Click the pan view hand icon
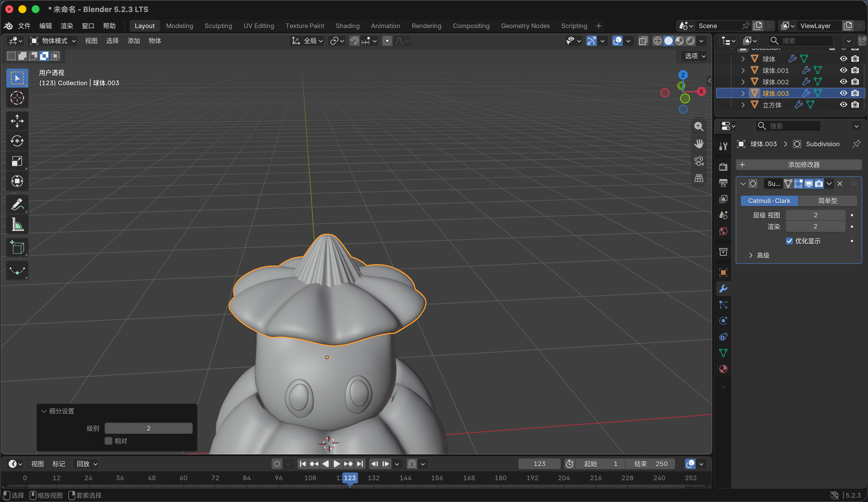This screenshot has height=502, width=868. click(699, 144)
